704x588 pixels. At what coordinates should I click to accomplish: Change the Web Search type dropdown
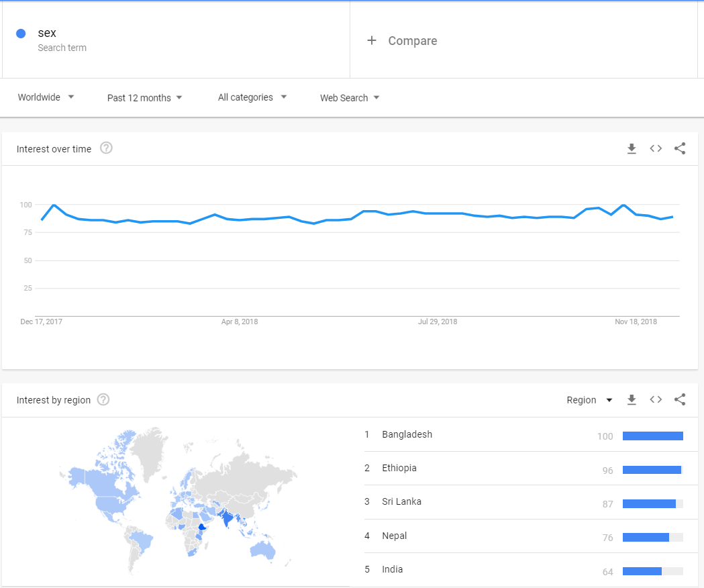[350, 98]
